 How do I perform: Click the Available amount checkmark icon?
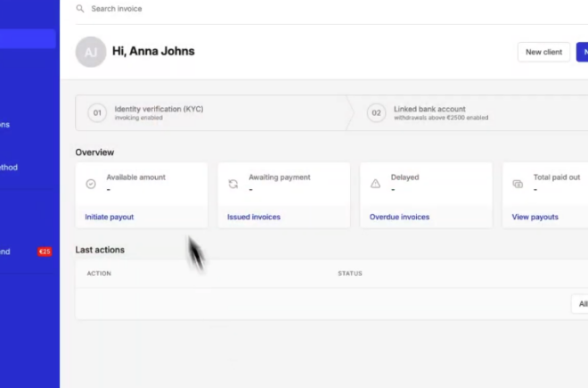point(91,184)
